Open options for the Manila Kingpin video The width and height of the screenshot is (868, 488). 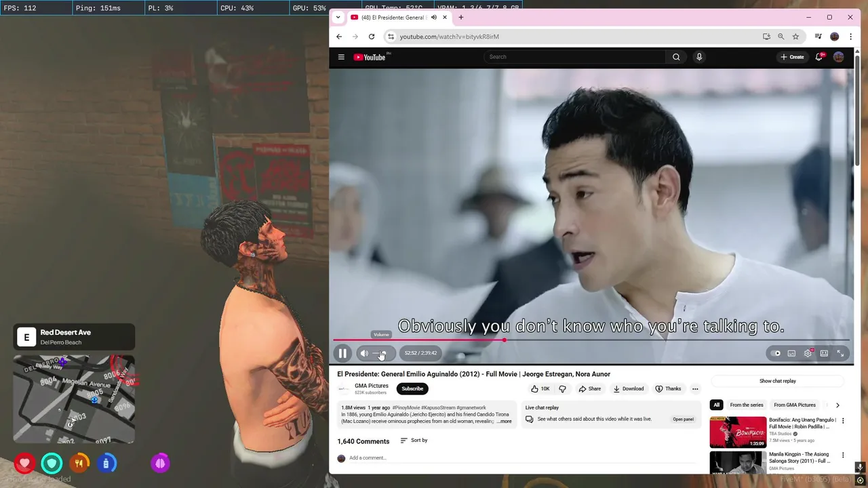[844, 455]
